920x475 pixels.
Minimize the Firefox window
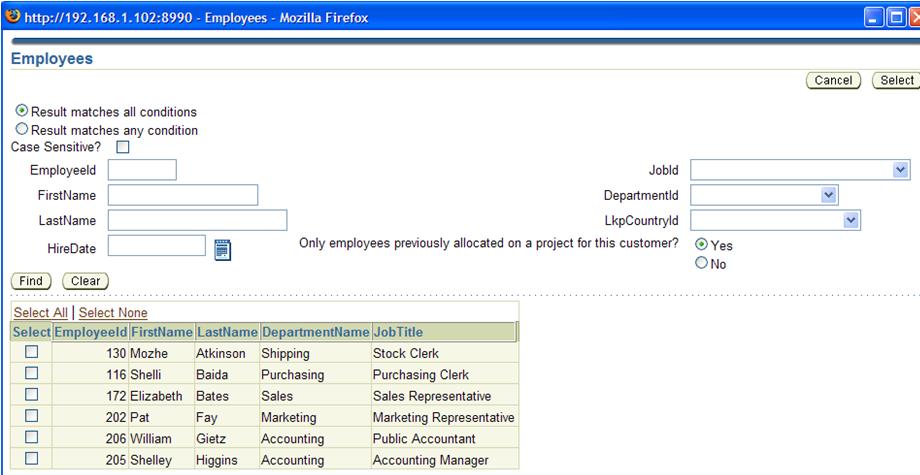(x=874, y=18)
